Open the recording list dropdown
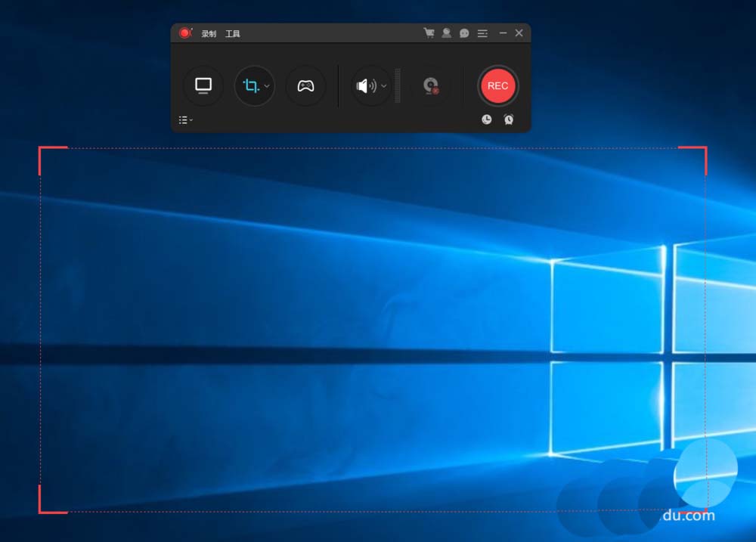This screenshot has height=542, width=756. 186,119
